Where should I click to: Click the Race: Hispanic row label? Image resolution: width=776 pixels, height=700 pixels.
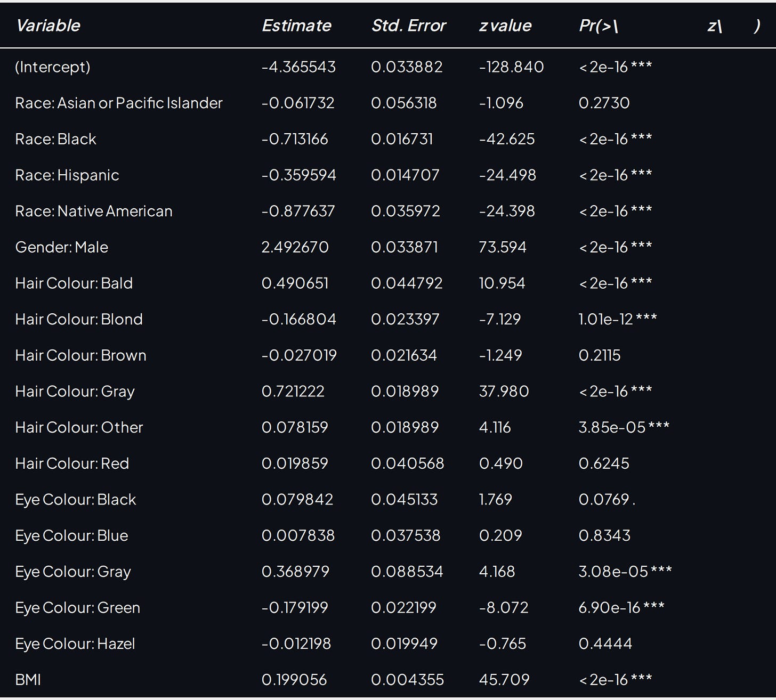coord(67,175)
